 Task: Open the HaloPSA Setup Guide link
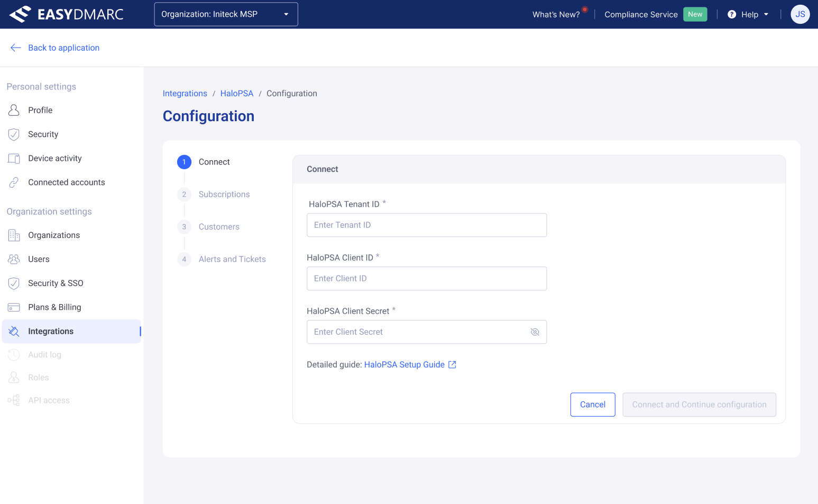click(x=405, y=364)
